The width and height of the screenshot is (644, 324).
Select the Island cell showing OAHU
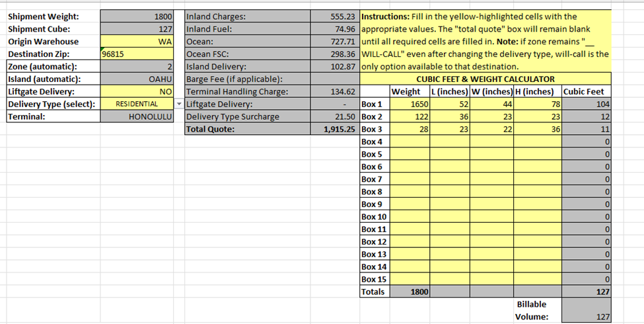tap(137, 79)
